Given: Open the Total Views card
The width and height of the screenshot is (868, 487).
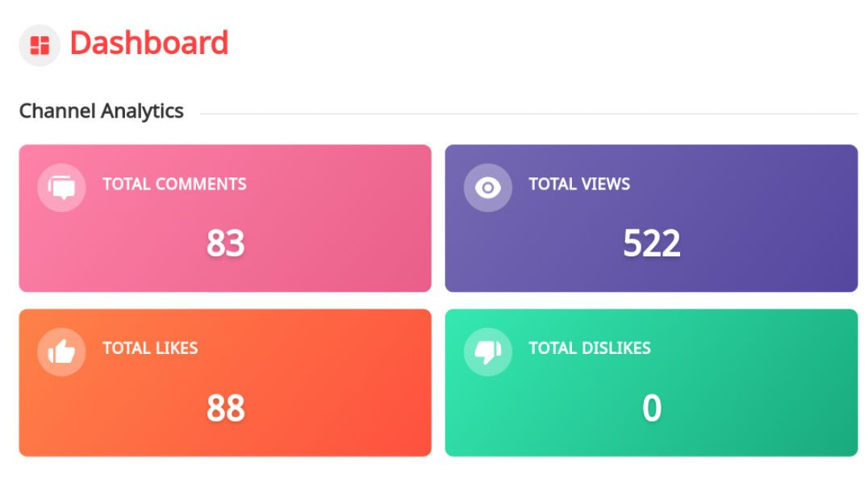Looking at the screenshot, I should coord(651,218).
